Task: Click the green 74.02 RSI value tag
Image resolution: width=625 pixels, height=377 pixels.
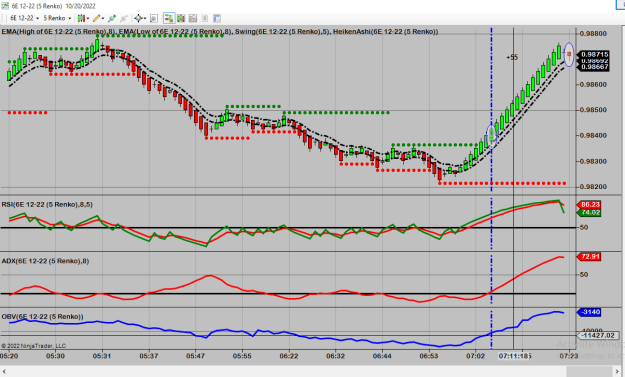Action: coord(590,212)
